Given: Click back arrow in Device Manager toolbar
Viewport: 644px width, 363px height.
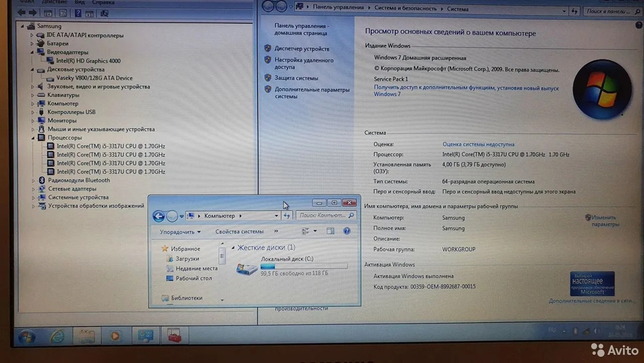Looking at the screenshot, I should [x=21, y=13].
